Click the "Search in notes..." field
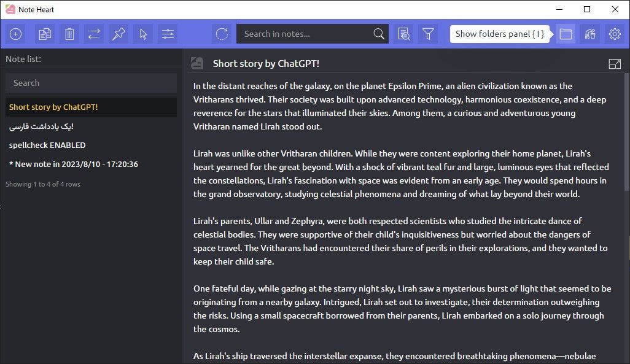This screenshot has height=364, width=630. click(x=301, y=34)
